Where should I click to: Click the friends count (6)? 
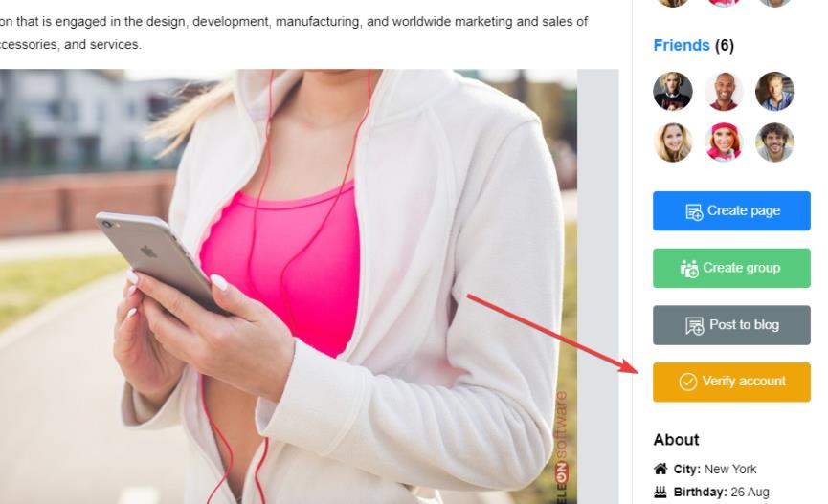(725, 45)
